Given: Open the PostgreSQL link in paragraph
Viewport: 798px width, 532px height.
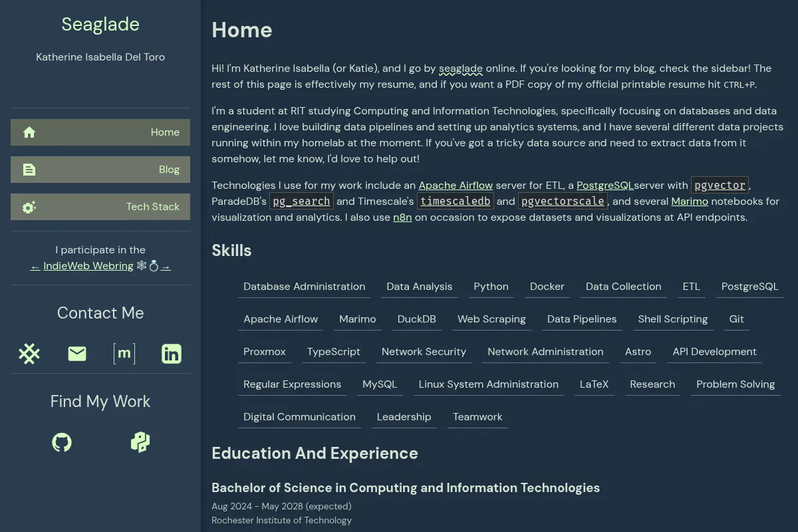Looking at the screenshot, I should coord(605,186).
